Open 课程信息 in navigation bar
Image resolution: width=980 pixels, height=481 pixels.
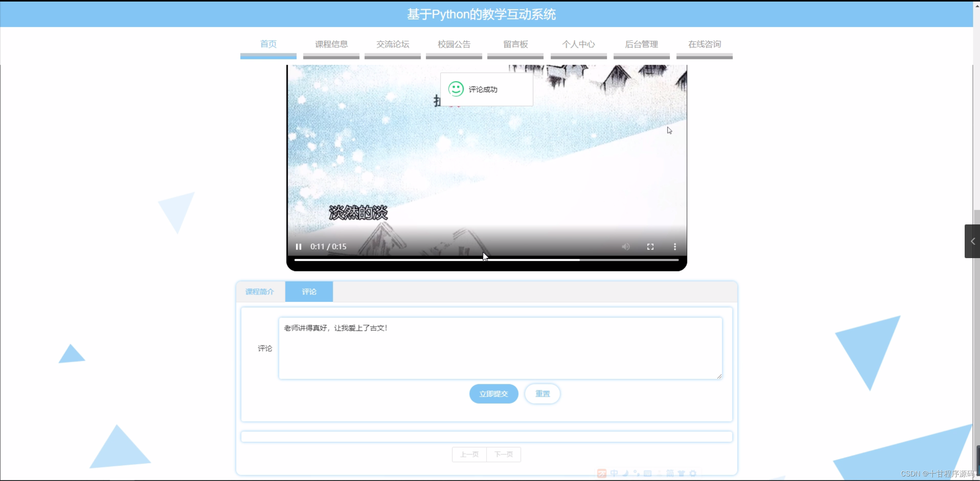click(331, 44)
